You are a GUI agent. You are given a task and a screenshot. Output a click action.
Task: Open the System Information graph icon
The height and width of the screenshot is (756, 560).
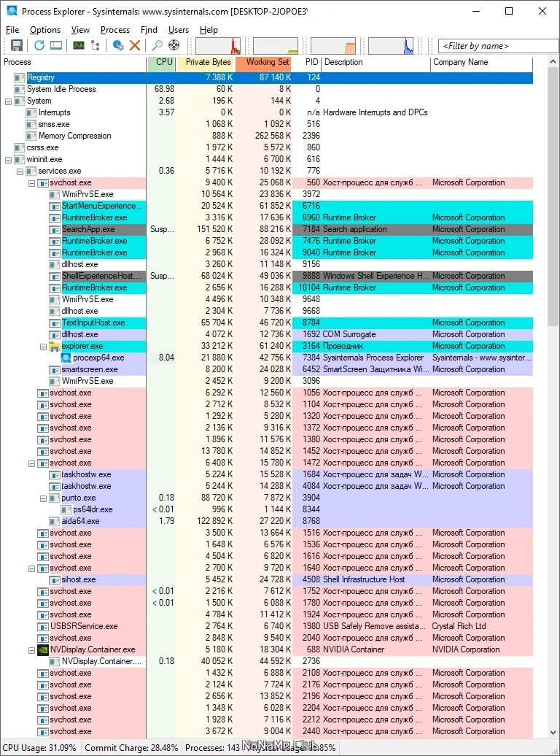click(79, 45)
